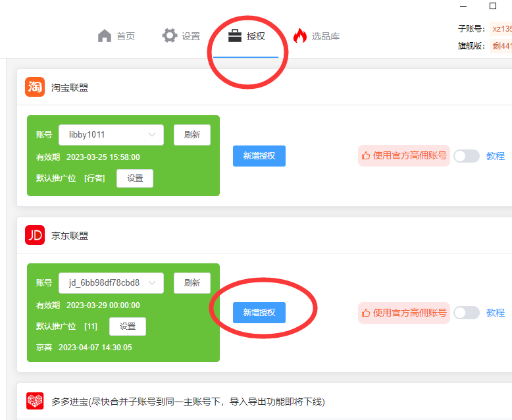Maximize the application window

point(493,6)
